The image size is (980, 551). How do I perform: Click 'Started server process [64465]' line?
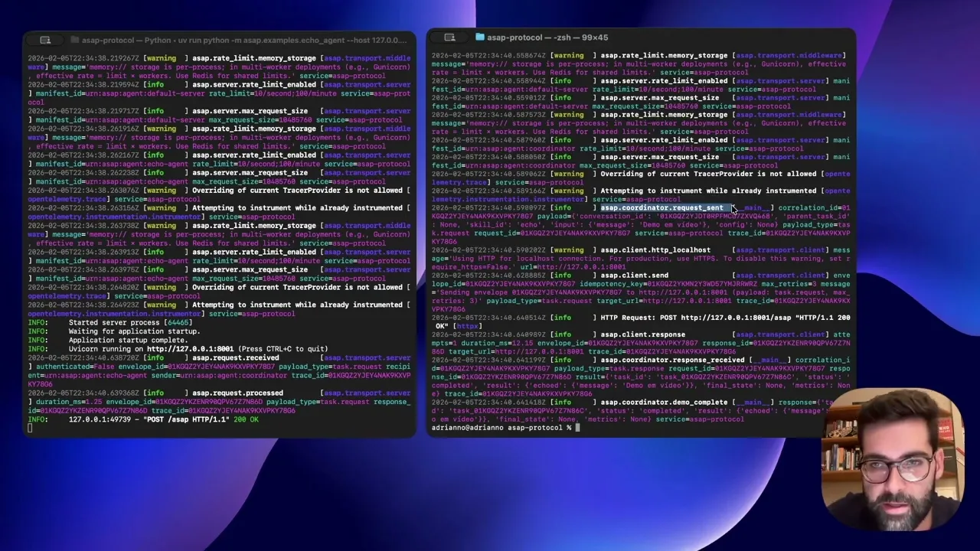click(x=129, y=322)
